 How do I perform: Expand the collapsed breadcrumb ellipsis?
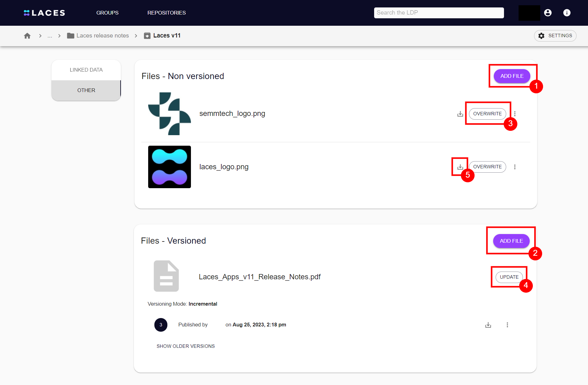tap(50, 36)
